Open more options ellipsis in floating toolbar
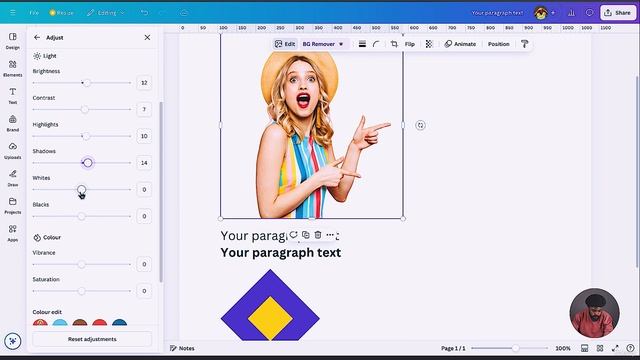Image resolution: width=640 pixels, height=360 pixels. tap(330, 235)
